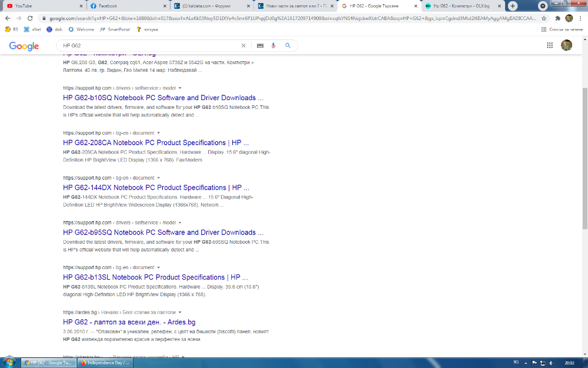Expand options arrow for G62-208CA result URL
Viewport: 588px width, 368px height.
[x=159, y=133]
